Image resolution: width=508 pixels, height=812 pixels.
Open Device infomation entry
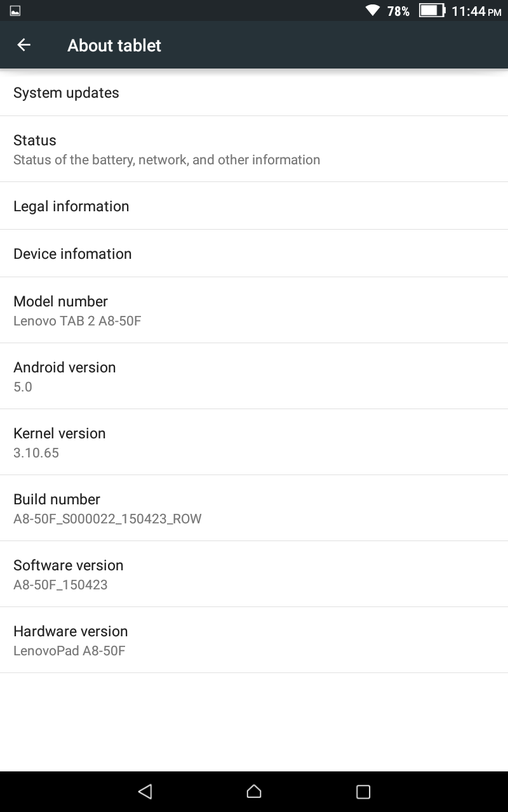[x=254, y=254]
